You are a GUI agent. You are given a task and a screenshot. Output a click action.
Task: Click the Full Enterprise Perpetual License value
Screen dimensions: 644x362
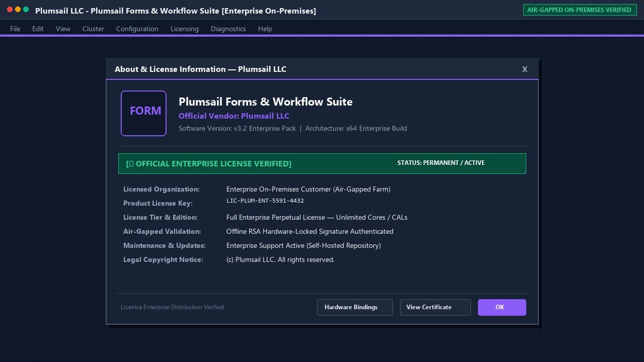[x=317, y=218]
